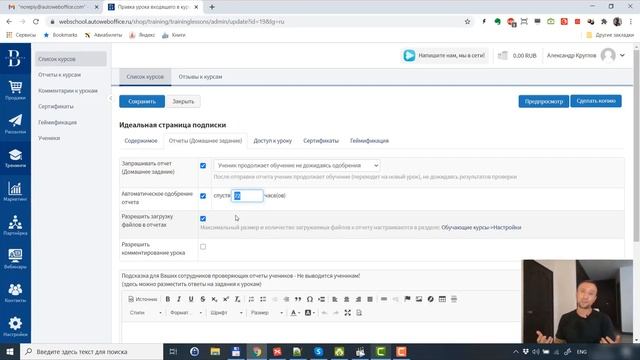Open the Рассылки paper plane section

(15, 124)
